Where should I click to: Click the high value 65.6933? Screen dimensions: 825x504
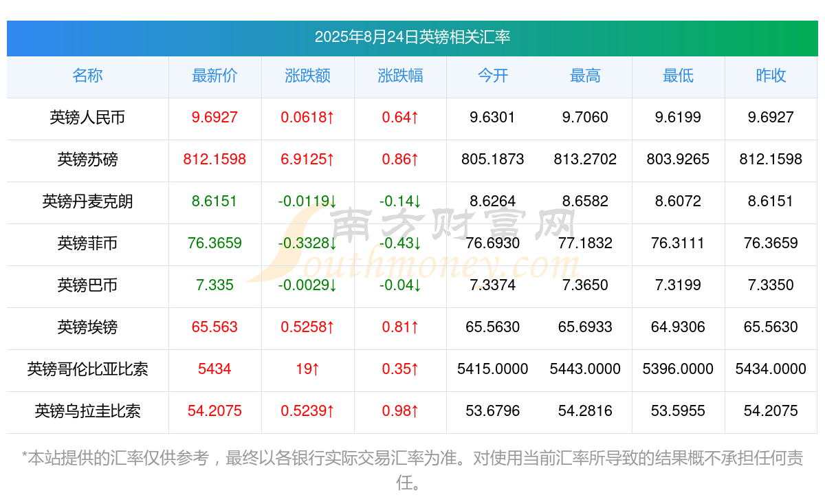pos(585,327)
